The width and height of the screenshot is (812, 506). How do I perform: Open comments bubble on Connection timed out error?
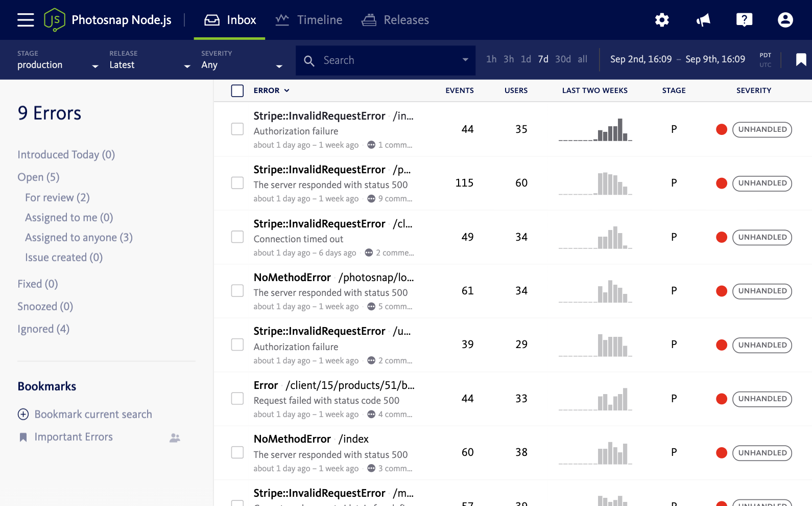tap(369, 252)
